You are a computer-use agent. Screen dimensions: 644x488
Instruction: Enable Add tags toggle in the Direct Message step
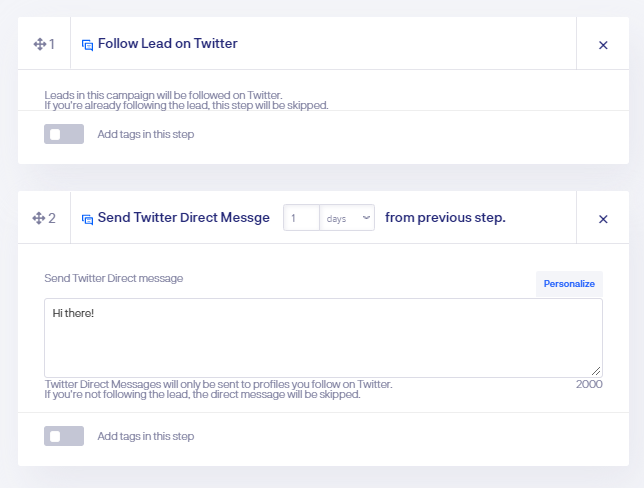(64, 436)
